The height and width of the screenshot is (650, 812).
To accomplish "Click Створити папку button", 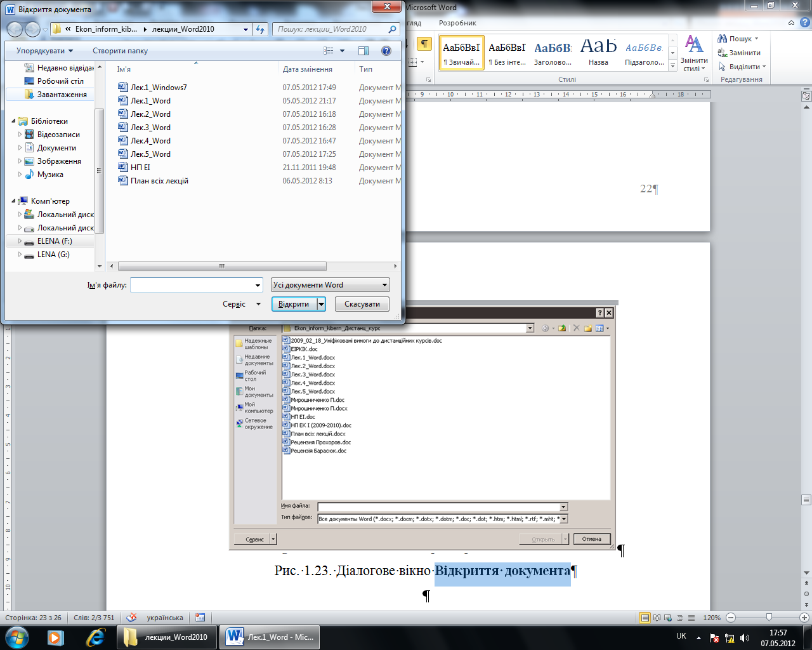I will click(x=120, y=51).
